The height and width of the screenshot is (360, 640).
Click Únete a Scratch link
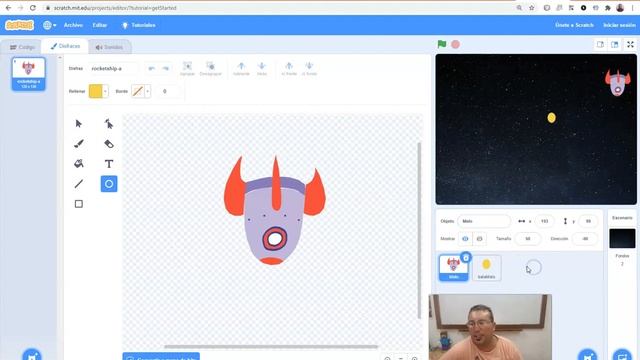[x=574, y=25]
